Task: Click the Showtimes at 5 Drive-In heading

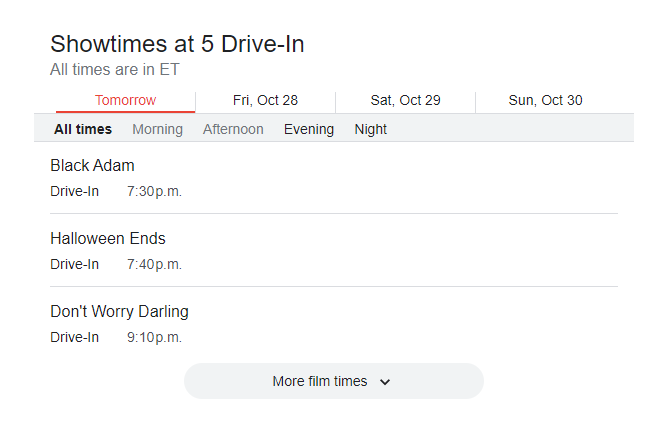Action: click(x=177, y=44)
